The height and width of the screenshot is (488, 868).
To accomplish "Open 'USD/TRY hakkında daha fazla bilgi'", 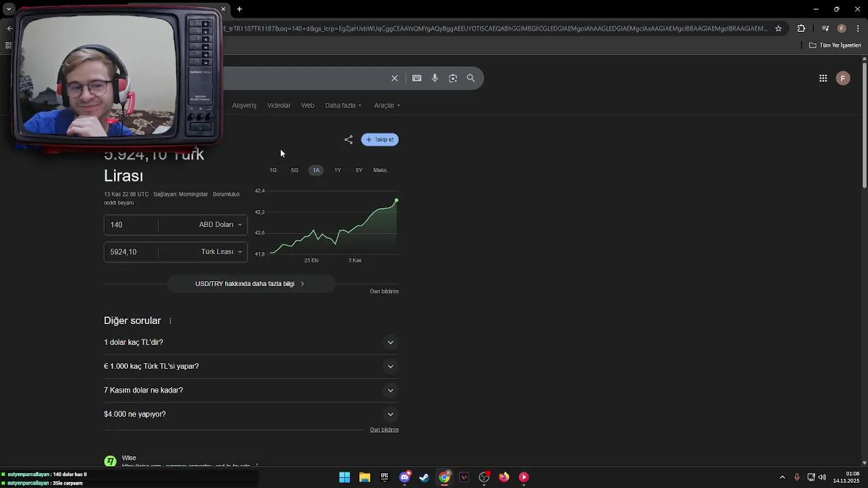I will [x=251, y=284].
